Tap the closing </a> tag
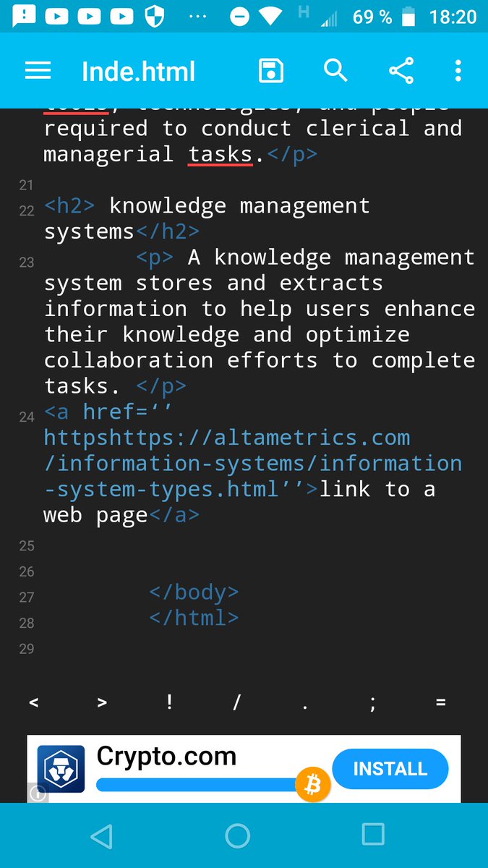The width and height of the screenshot is (488, 868). pos(174,515)
